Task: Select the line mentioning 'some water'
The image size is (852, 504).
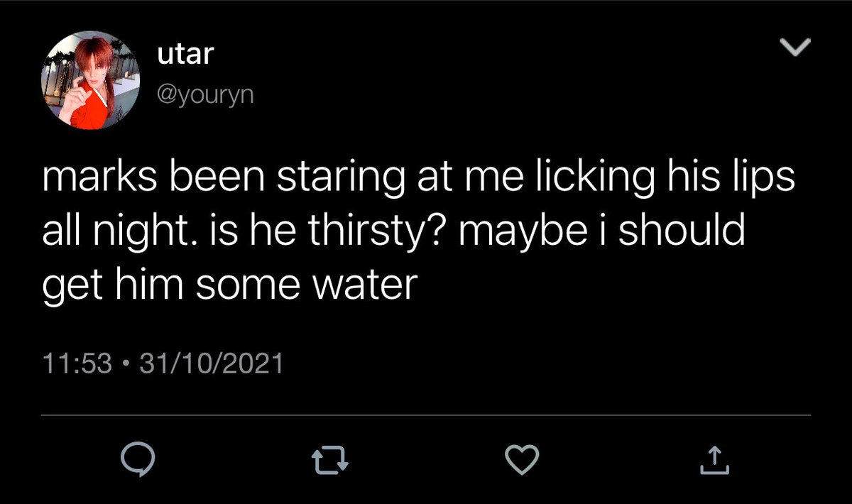Action: pos(228,285)
